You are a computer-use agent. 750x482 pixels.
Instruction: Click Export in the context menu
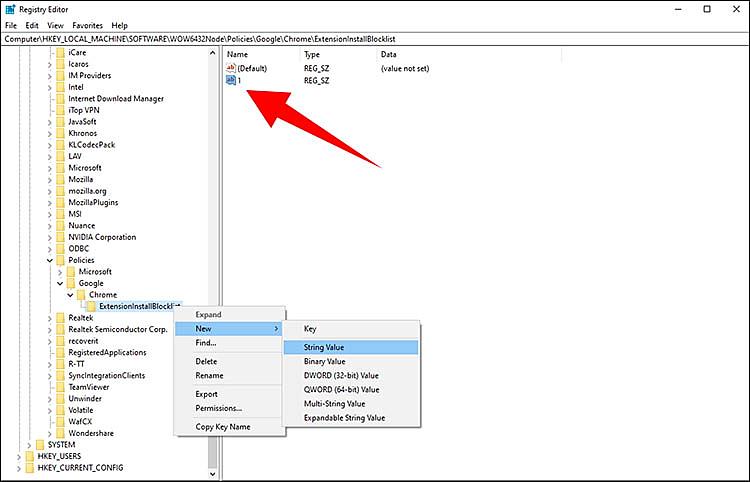229,394
